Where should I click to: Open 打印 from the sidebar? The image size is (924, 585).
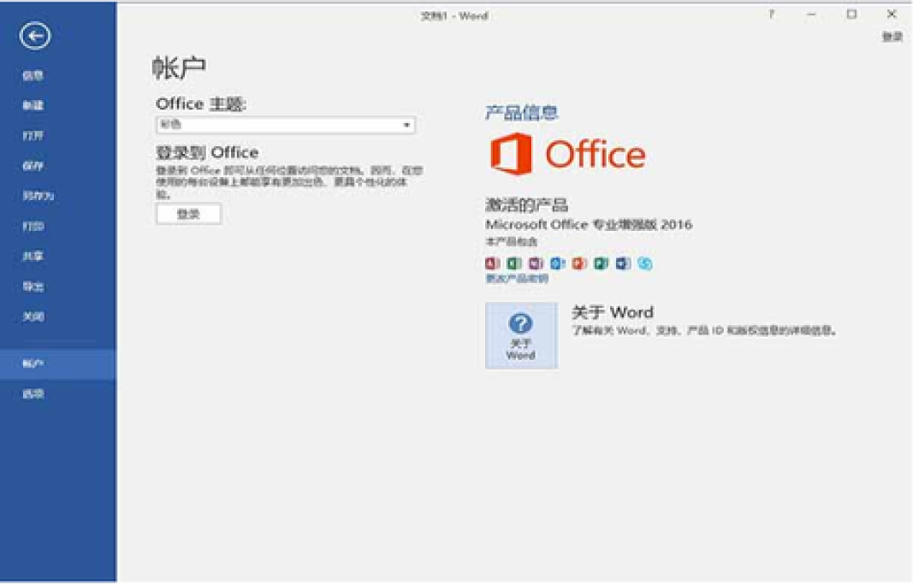[x=33, y=227]
